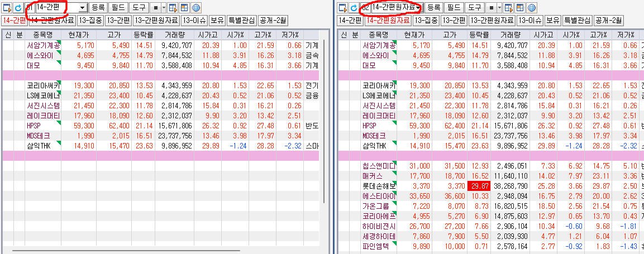Open 공개-2월 tab in left panel
Viewport: 644px width, 254px height.
click(273, 20)
